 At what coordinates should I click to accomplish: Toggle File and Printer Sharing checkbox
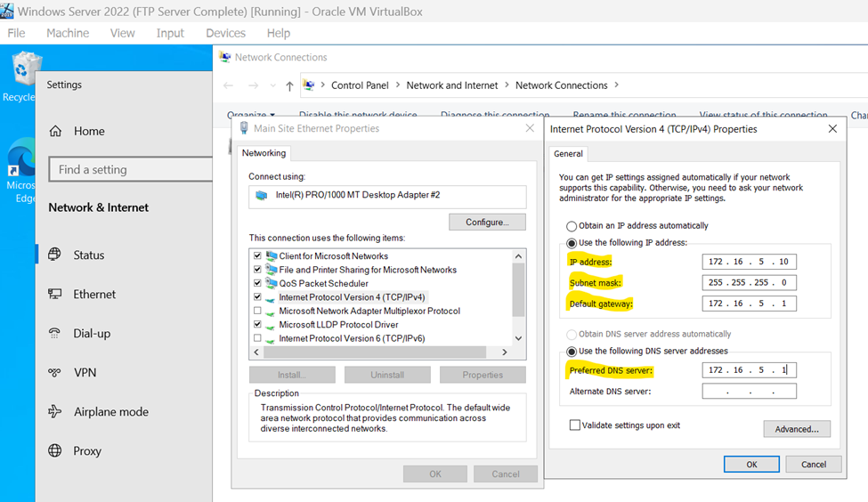coord(257,270)
